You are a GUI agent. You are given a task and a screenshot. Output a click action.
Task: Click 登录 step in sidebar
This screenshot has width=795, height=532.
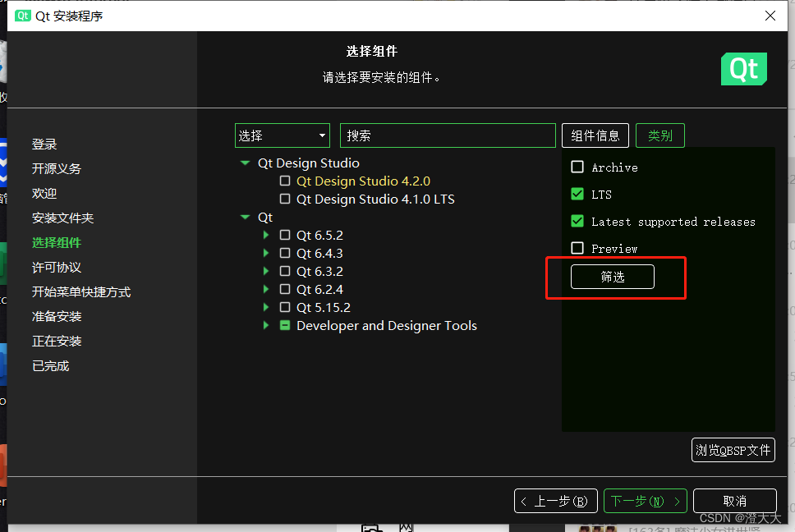click(x=44, y=144)
